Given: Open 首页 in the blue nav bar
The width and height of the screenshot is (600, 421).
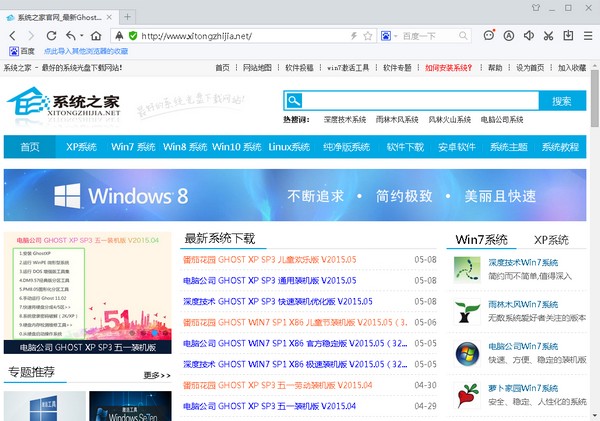Looking at the screenshot, I should [x=30, y=147].
